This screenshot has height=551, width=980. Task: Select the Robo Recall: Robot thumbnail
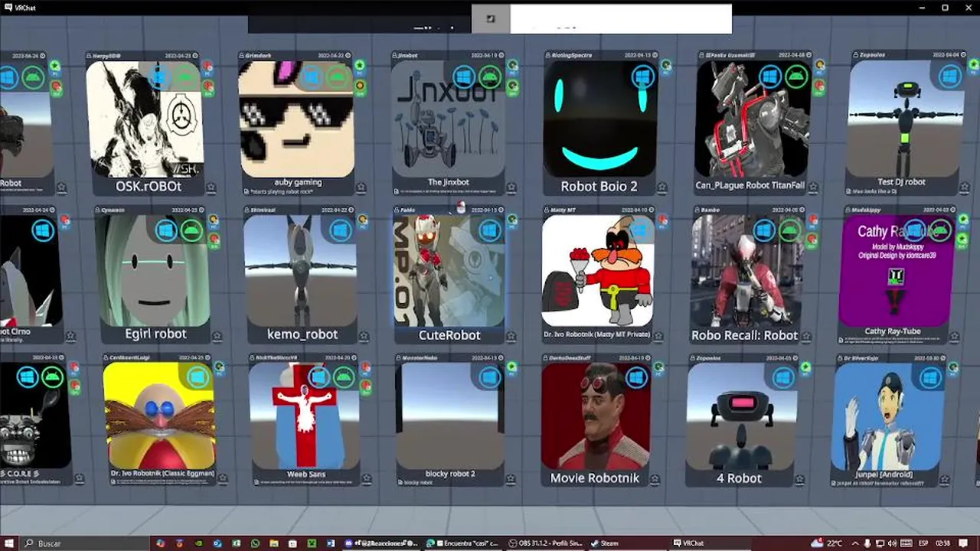tap(747, 271)
